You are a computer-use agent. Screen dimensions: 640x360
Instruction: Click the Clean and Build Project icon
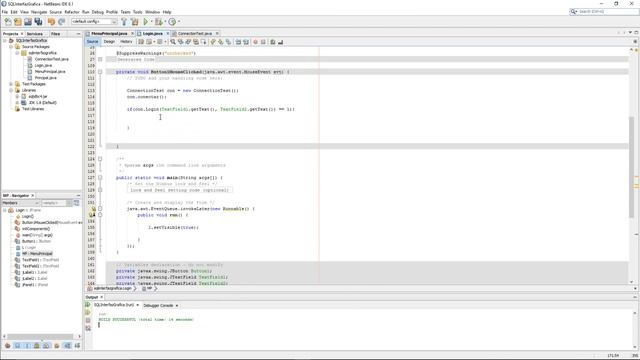coord(135,22)
